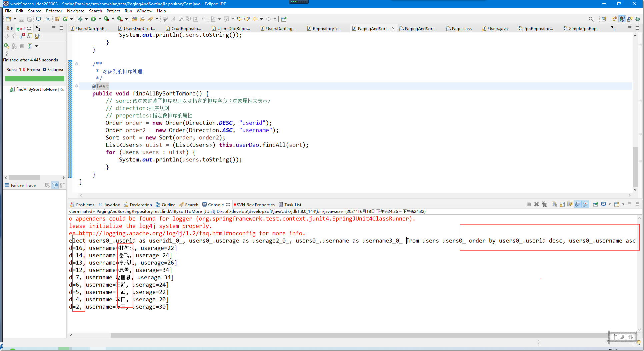The width and height of the screenshot is (644, 351).
Task: Switch to the Javadoc tab
Action: coord(109,205)
